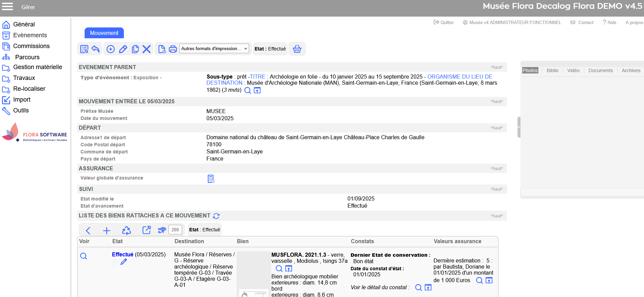Open the insurance value calculator icon

211,179
